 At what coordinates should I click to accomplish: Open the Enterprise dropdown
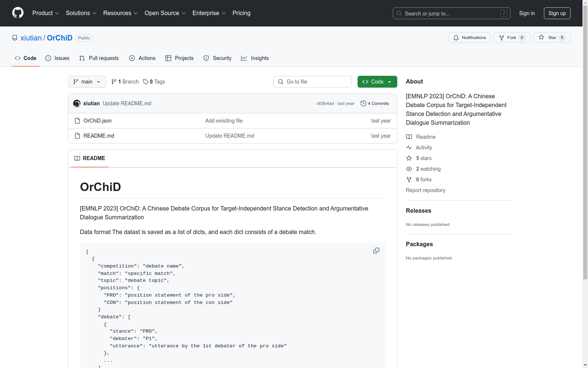(209, 13)
